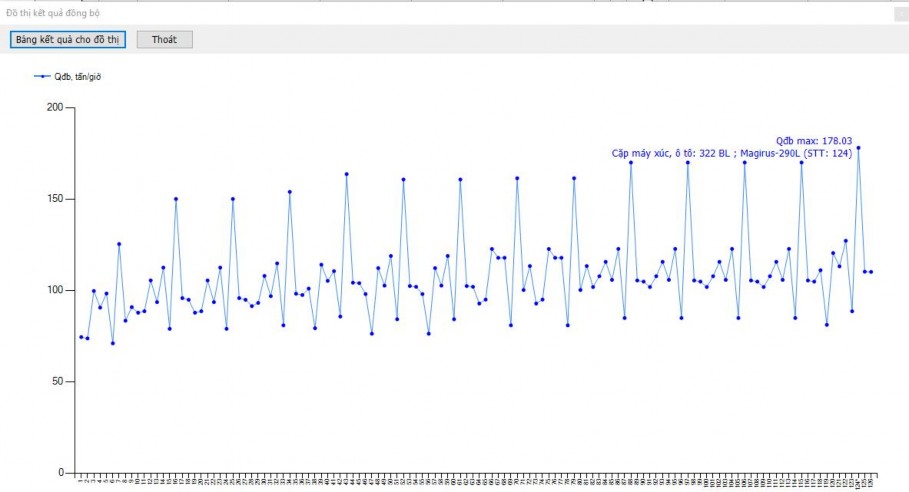Select the 'Qđb, tấn/giờ' legend label

(77, 76)
